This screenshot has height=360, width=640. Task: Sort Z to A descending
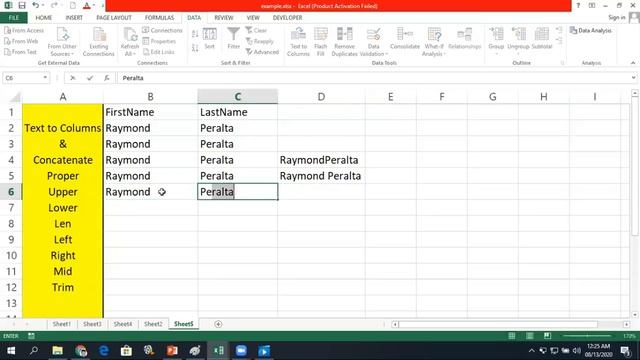click(x=195, y=48)
